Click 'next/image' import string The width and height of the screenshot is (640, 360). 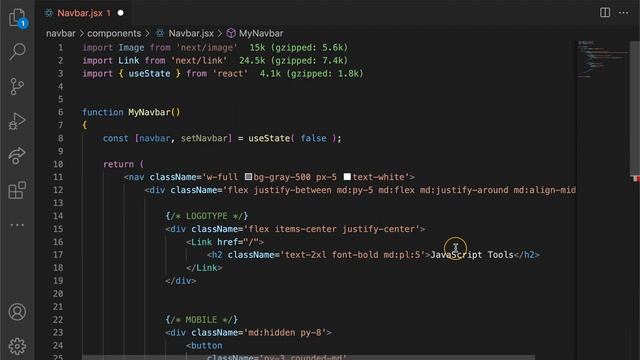point(207,48)
